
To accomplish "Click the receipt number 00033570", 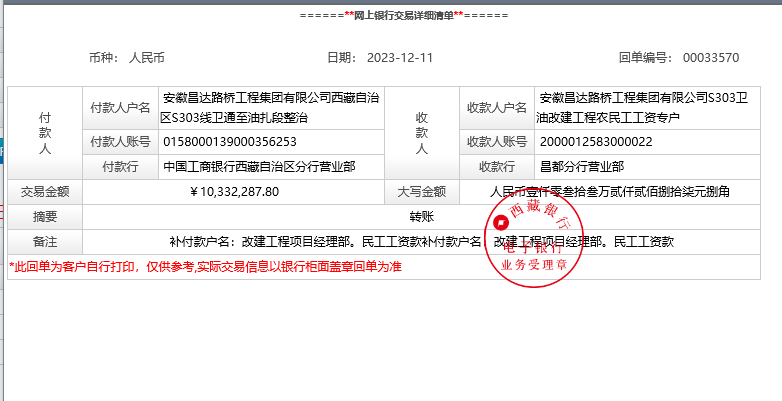I will coord(710,58).
